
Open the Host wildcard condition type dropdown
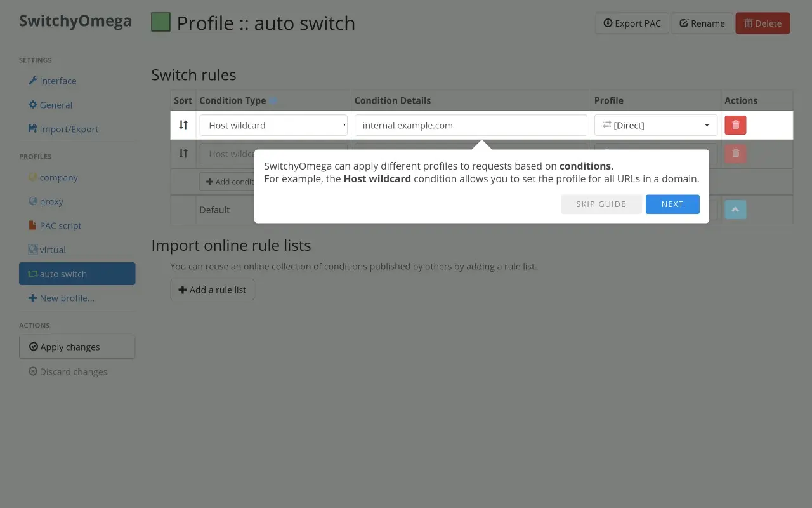[273, 125]
